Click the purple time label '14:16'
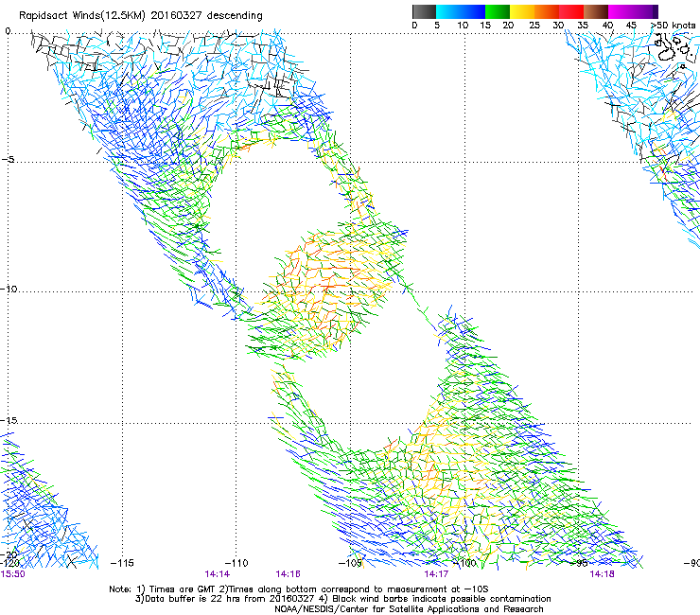Screen dimensions: 700x615 (x=288, y=574)
